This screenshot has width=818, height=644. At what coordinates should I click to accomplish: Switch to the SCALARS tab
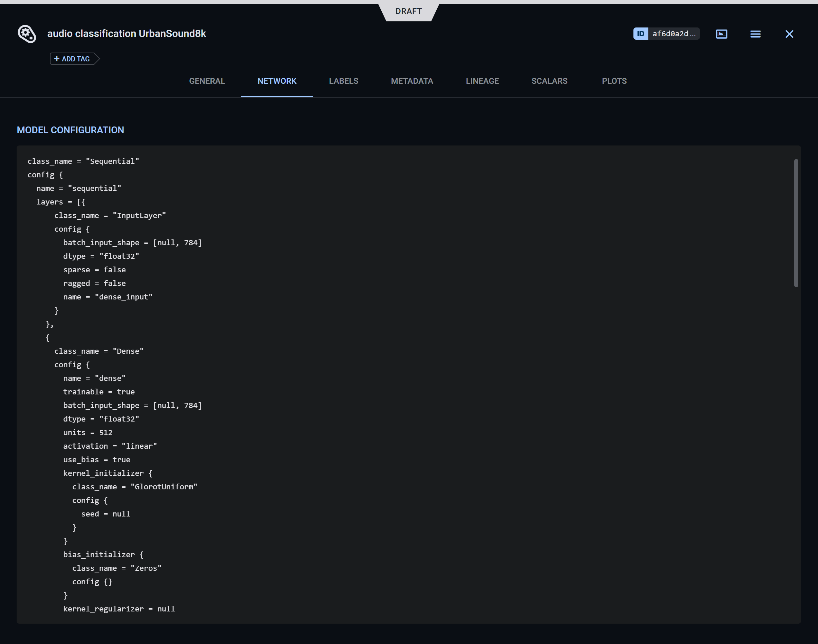tap(550, 81)
